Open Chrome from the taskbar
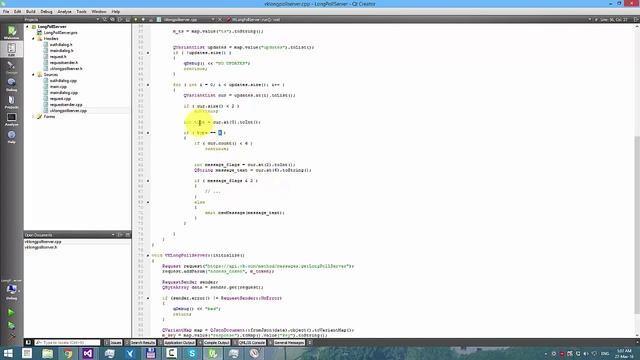Viewport: 640px width, 360px height. click(68, 353)
